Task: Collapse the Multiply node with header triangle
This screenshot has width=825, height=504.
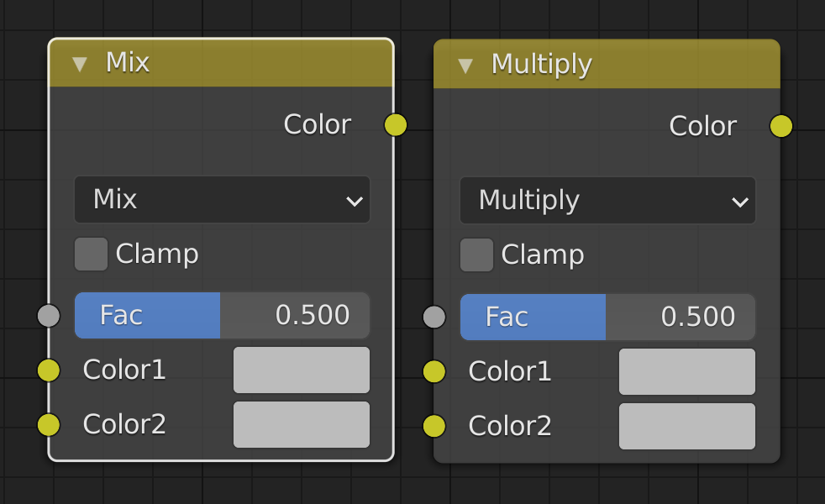Action: [465, 66]
